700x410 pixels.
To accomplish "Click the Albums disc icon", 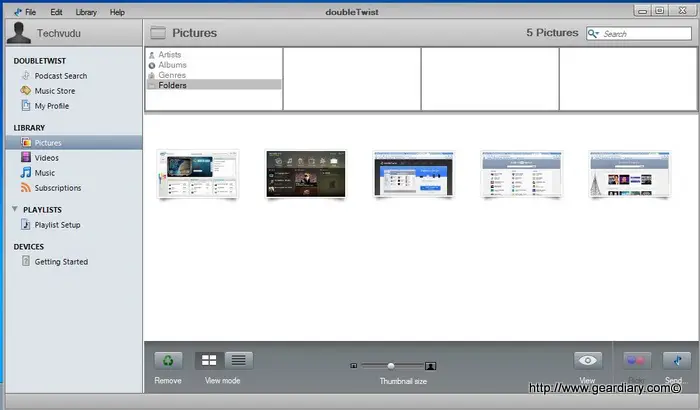I will tap(152, 65).
